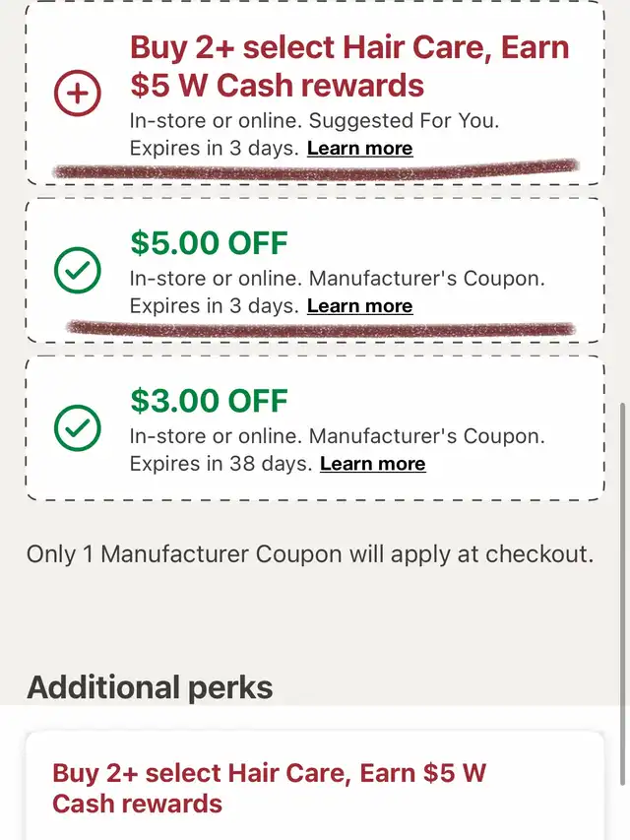The height and width of the screenshot is (840, 630).
Task: Open Learn more under $3.00 OFF coupon
Action: 372,464
